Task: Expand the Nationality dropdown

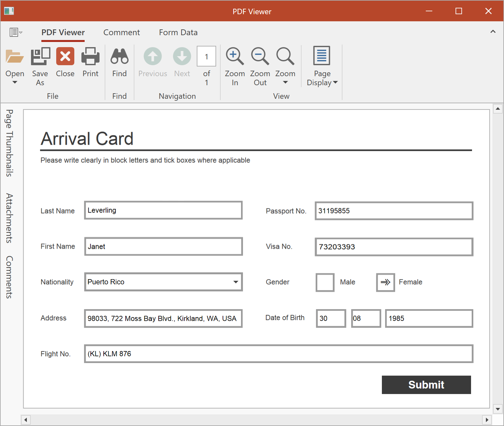Action: point(236,282)
